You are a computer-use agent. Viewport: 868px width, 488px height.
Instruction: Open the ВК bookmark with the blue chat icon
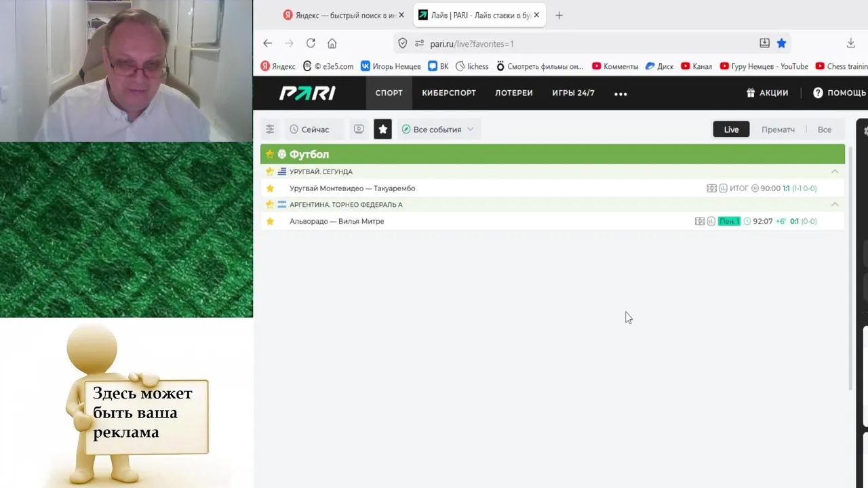coord(438,66)
